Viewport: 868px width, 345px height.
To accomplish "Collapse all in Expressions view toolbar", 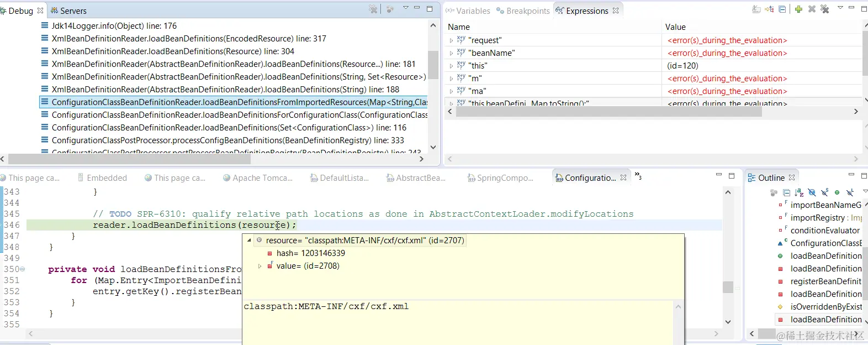I will coord(782,9).
